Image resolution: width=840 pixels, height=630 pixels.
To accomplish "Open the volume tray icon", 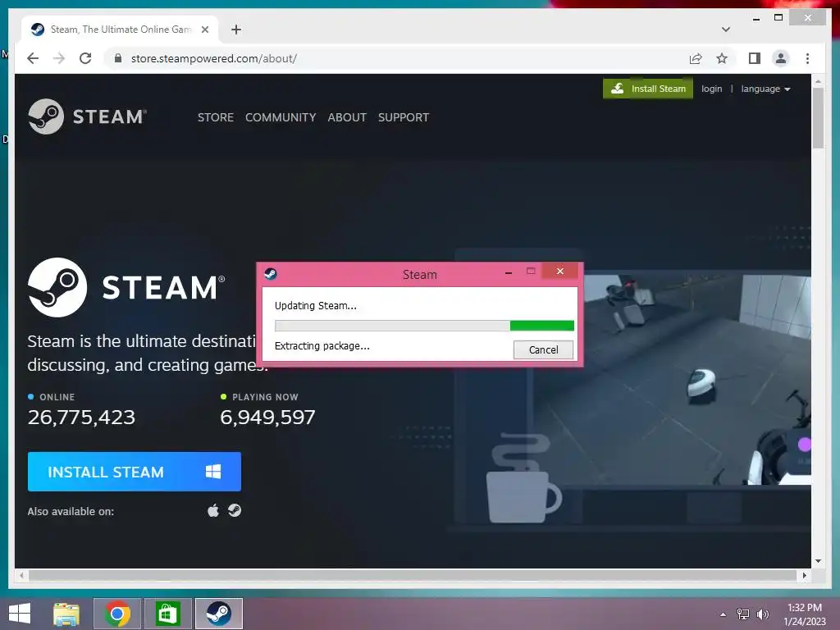I will tap(762, 614).
